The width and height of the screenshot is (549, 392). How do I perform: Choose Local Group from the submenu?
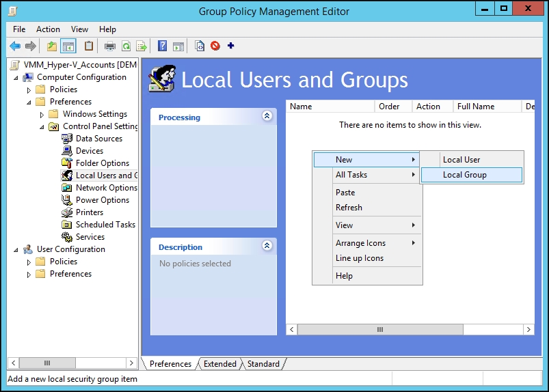tap(465, 175)
